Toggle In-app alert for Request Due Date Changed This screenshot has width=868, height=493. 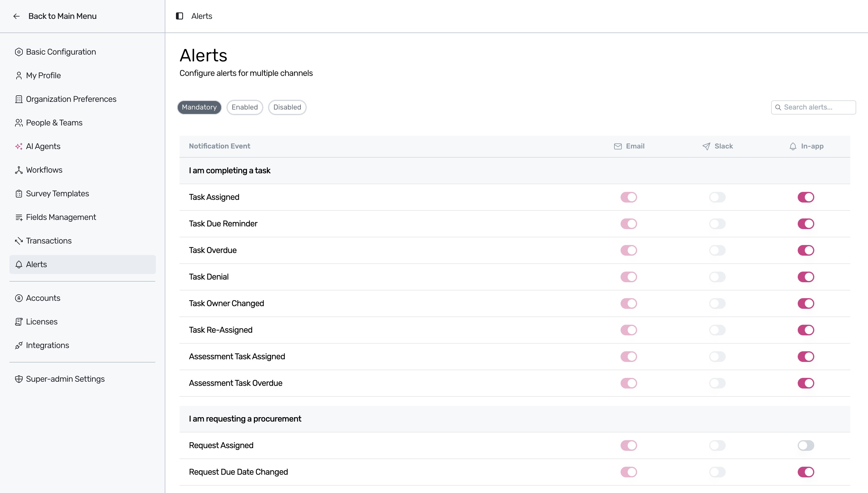806,472
